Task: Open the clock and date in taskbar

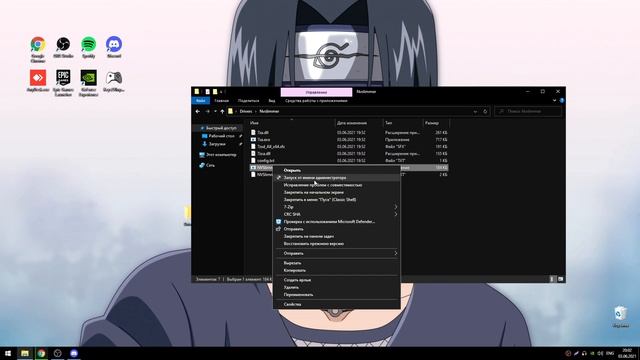Action: tap(627, 353)
